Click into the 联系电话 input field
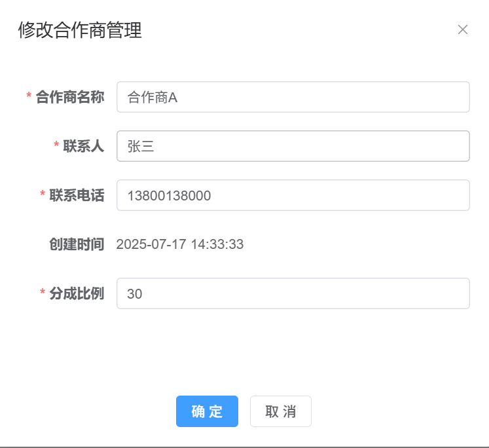 [x=293, y=195]
